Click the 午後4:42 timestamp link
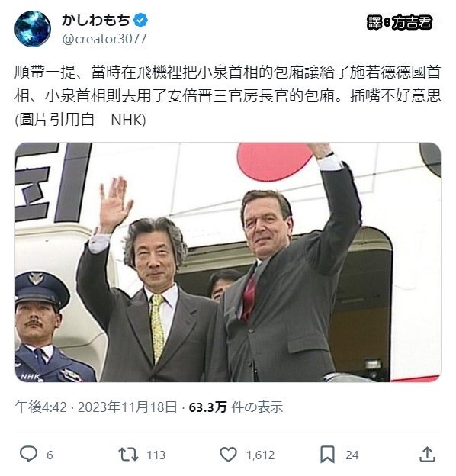 (x=41, y=407)
